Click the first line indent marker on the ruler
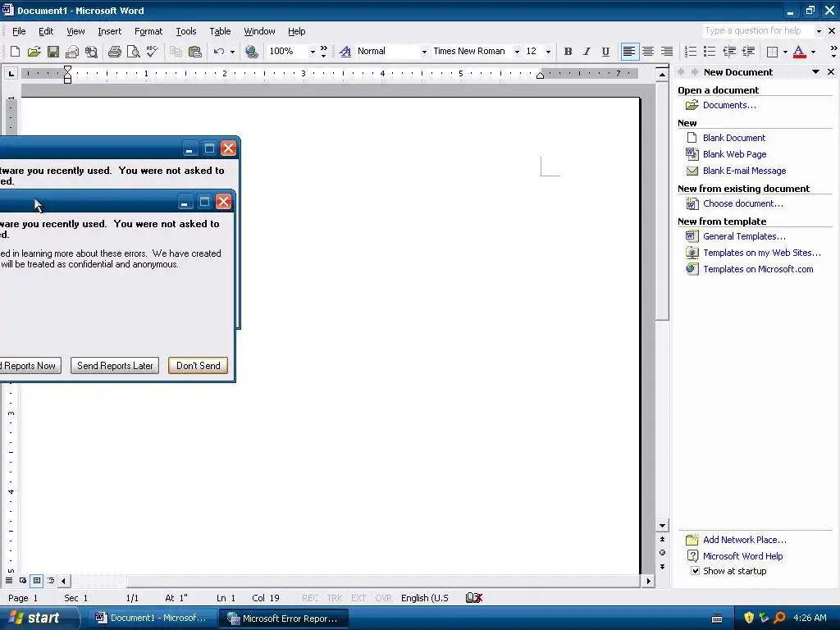Screen dimensions: 840x630 pos(67,69)
